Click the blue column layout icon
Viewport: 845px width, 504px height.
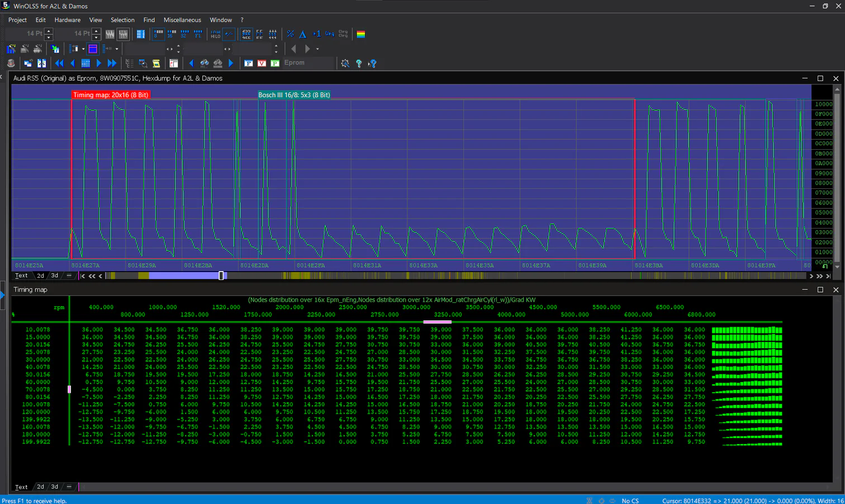coord(141,34)
